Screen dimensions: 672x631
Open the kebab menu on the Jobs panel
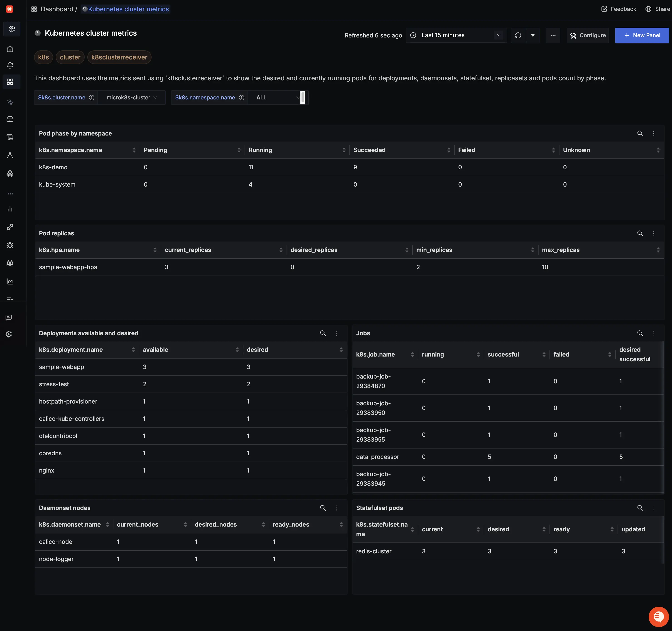coord(654,333)
